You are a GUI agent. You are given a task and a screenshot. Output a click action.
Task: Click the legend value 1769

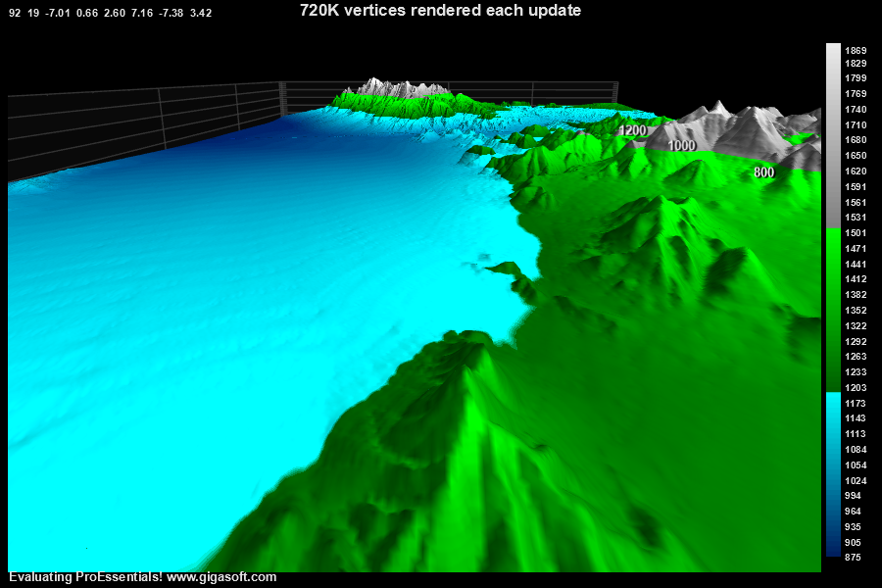[856, 94]
